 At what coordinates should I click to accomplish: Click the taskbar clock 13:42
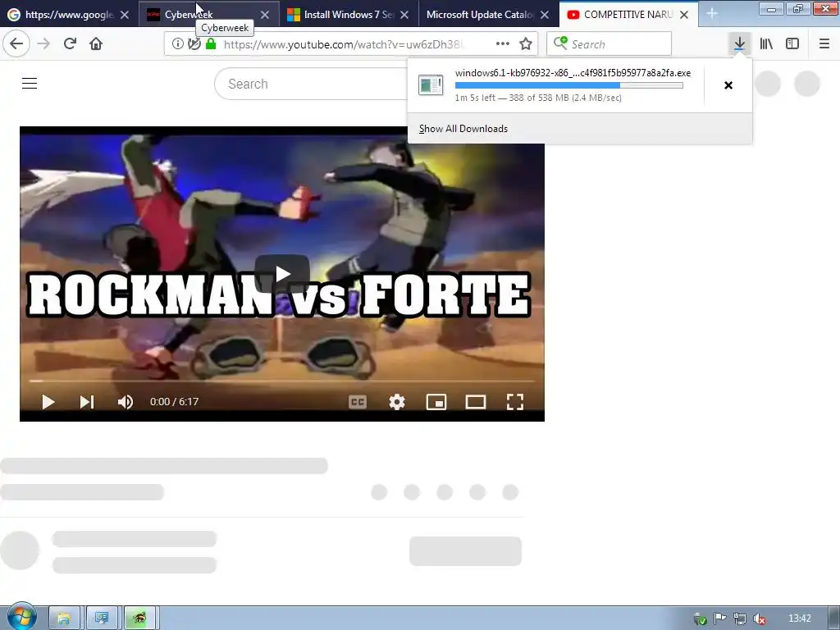799,619
